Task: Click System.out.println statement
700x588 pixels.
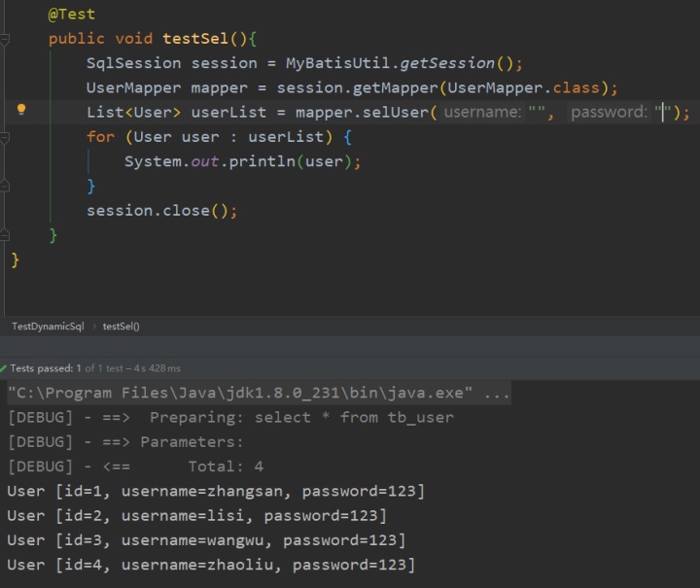Action: click(242, 161)
